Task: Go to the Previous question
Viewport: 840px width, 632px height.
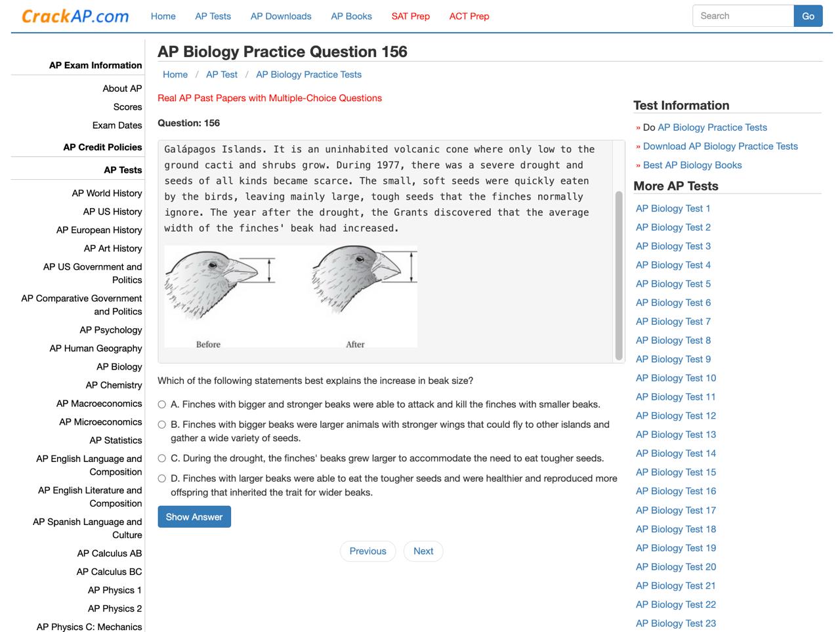Action: click(x=367, y=551)
